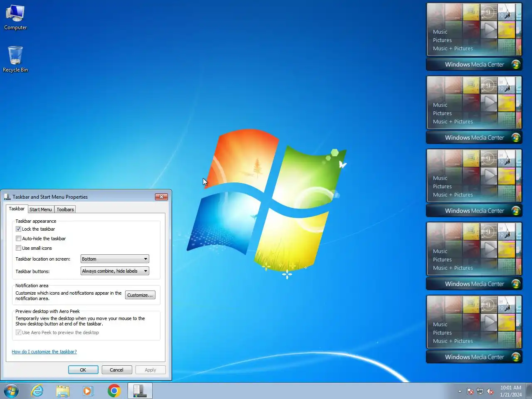Launch Internet Explorer from the taskbar
The width and height of the screenshot is (532, 399).
point(37,391)
